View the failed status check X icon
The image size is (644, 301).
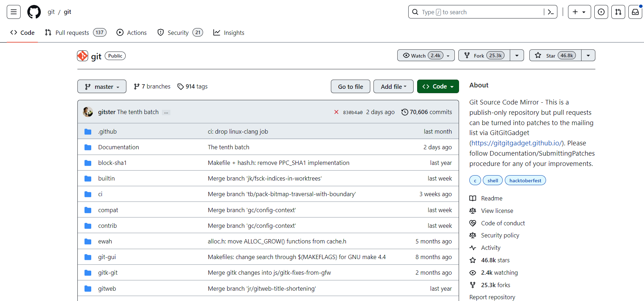(336, 112)
